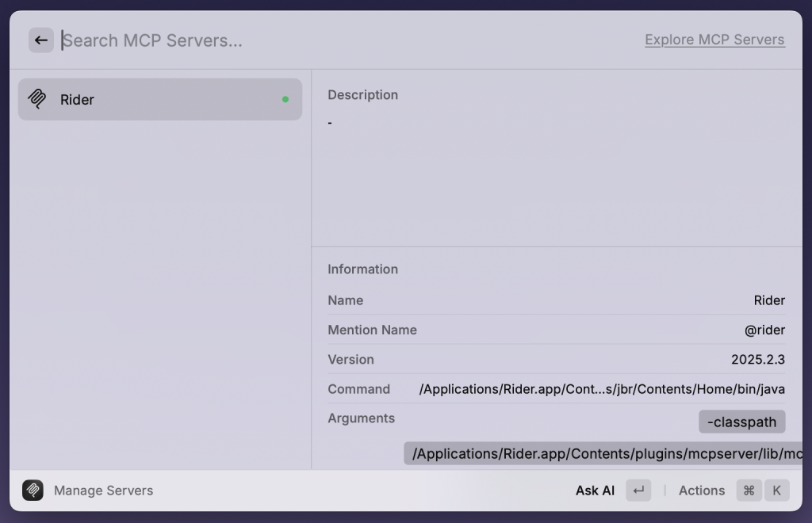Open the Explore MCP Servers link
This screenshot has width=812, height=523.
click(714, 40)
